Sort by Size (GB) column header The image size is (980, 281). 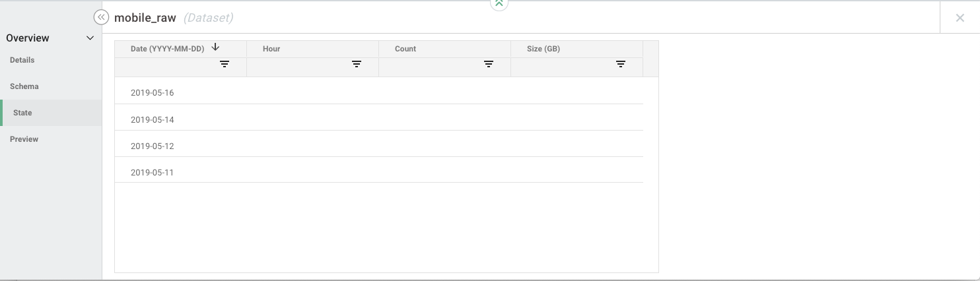[543, 49]
